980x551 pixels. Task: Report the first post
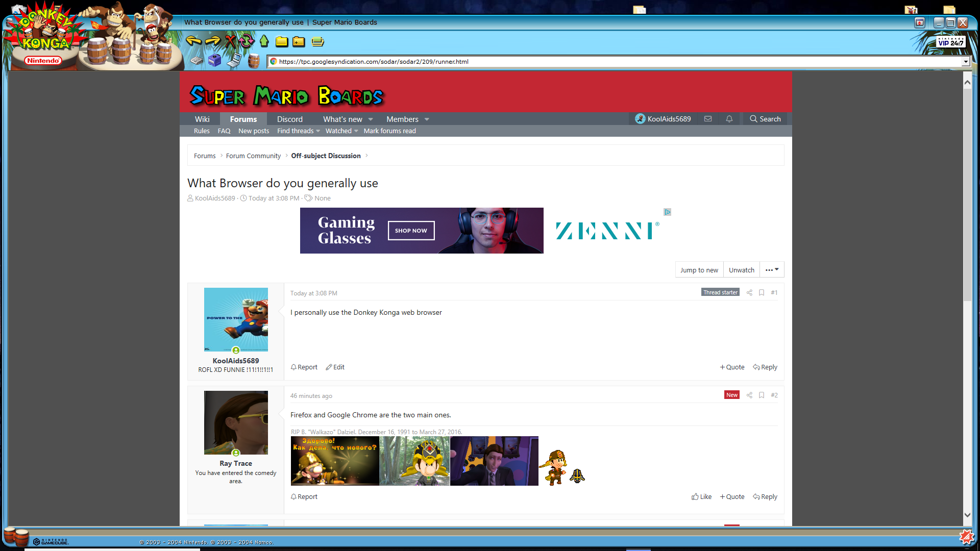pos(304,367)
